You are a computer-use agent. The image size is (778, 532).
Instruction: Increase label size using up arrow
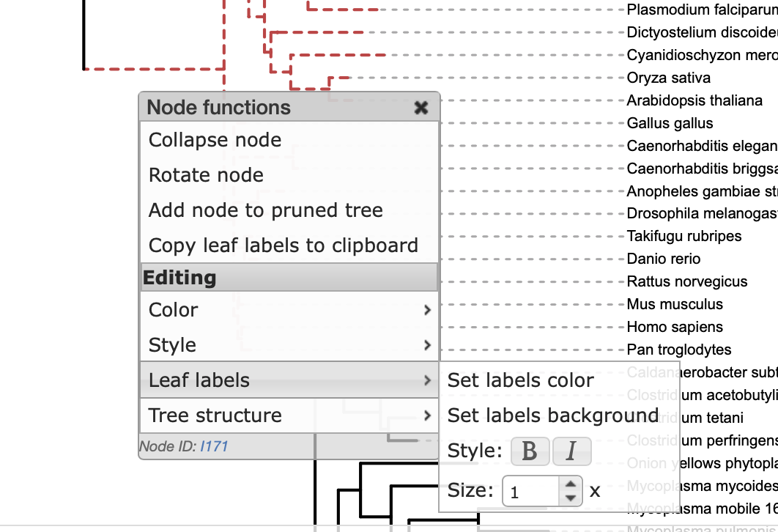coord(570,484)
